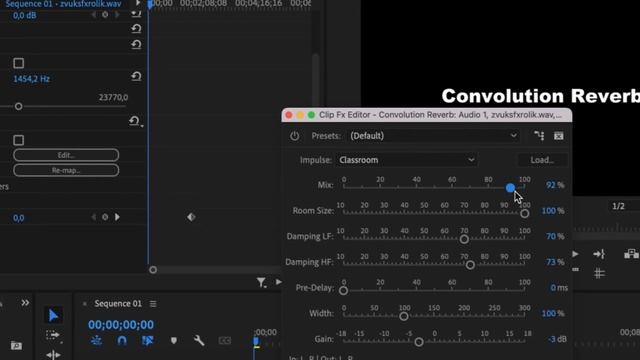Click Go to Out icon in the Program monitor
Viewport: 640px width, 360px height.
[x=599, y=254]
